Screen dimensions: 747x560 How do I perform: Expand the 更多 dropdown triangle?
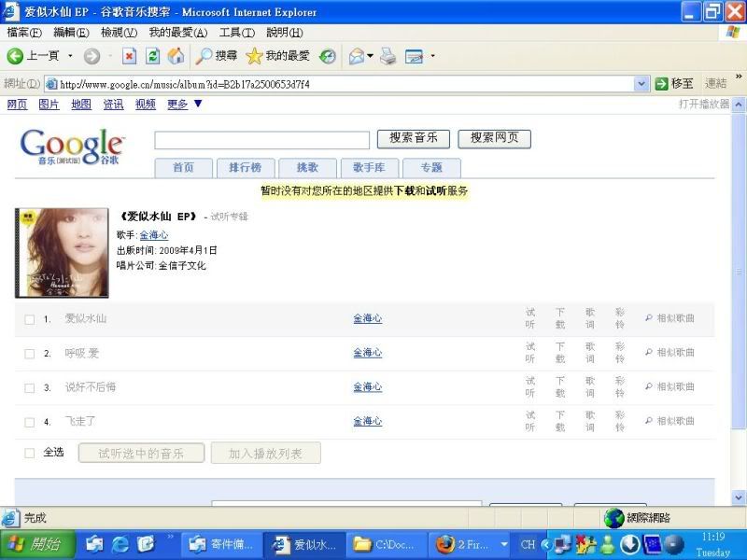(x=198, y=104)
